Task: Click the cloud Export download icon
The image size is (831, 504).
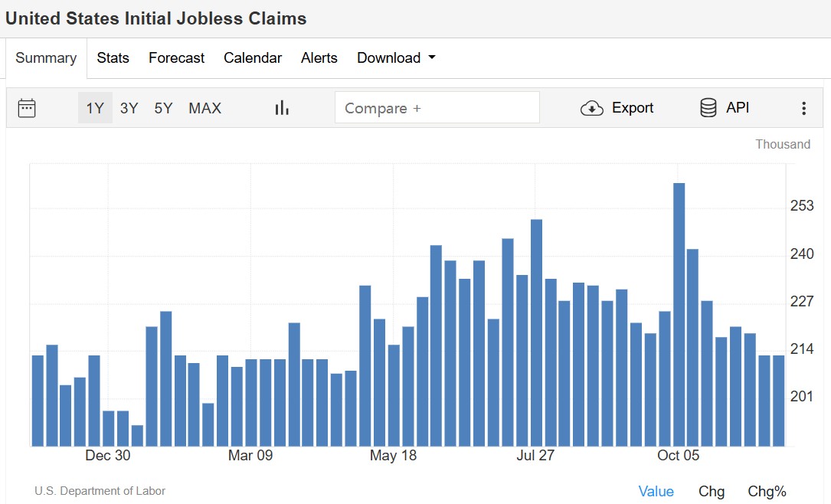Action: 591,108
